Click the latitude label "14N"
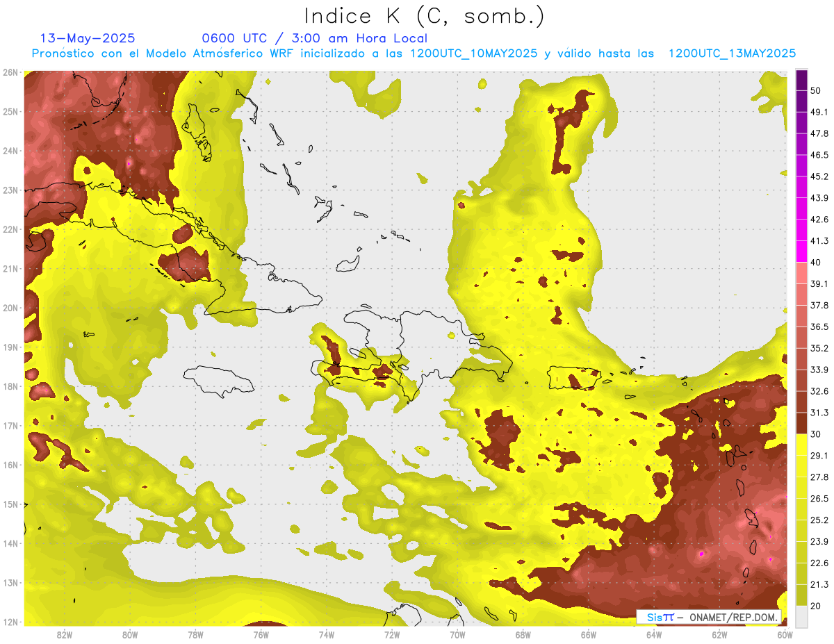Screen dimensions: 834x644 click(10, 543)
